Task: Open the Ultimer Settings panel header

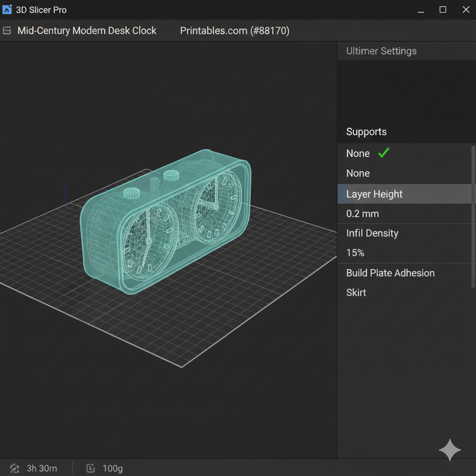Action: point(381,51)
